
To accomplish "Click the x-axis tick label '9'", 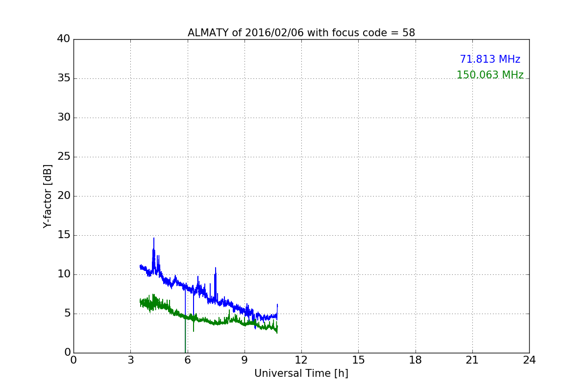I will pyautogui.click(x=245, y=360).
